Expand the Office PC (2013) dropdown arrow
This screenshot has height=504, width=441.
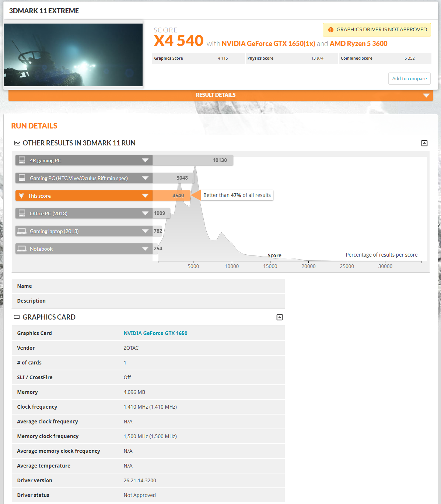(145, 214)
